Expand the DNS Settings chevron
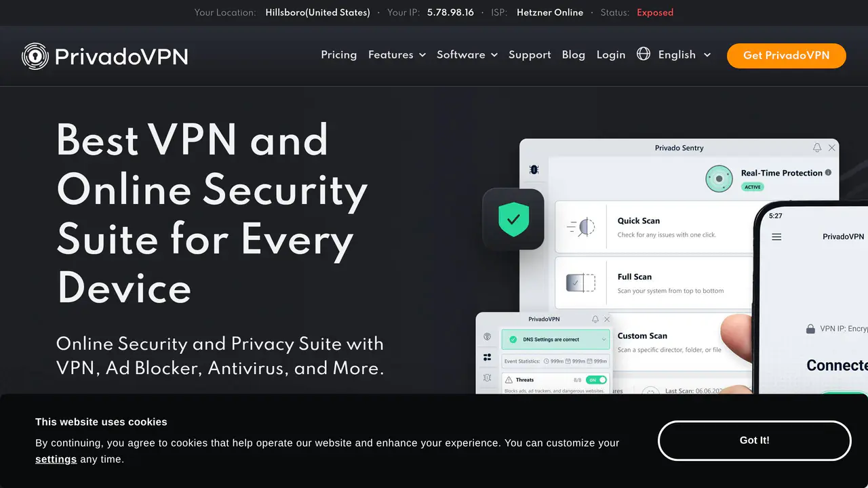 [604, 340]
